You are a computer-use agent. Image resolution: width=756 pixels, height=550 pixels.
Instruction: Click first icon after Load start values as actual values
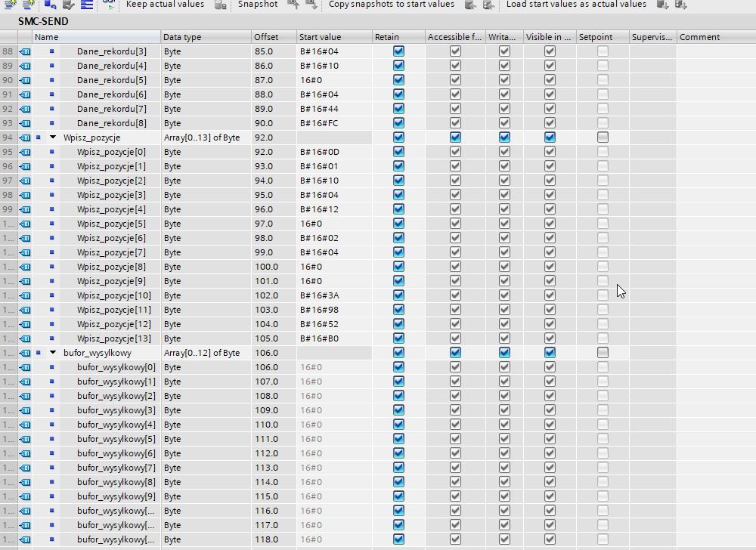pyautogui.click(x=662, y=5)
